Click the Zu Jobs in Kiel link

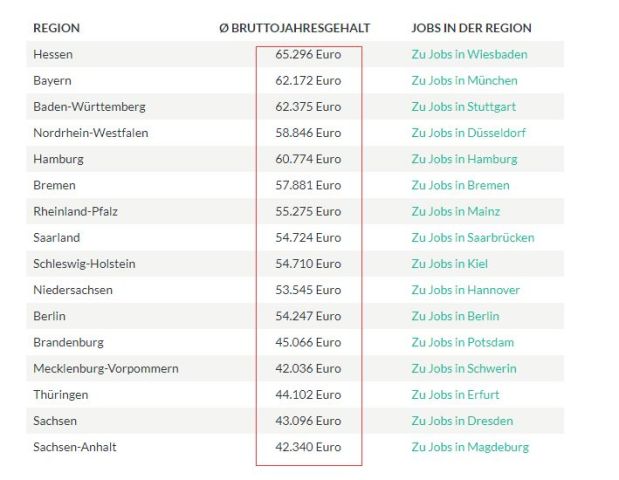click(449, 263)
